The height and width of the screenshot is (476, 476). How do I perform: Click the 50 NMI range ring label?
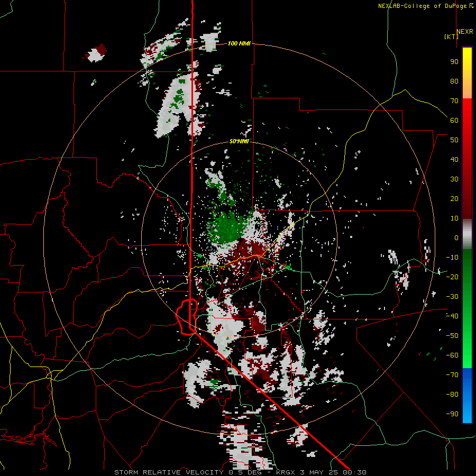(x=239, y=141)
